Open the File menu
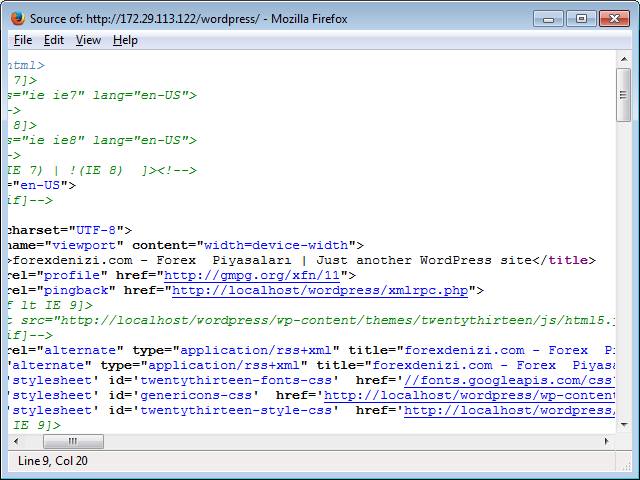The image size is (640, 480). point(23,40)
